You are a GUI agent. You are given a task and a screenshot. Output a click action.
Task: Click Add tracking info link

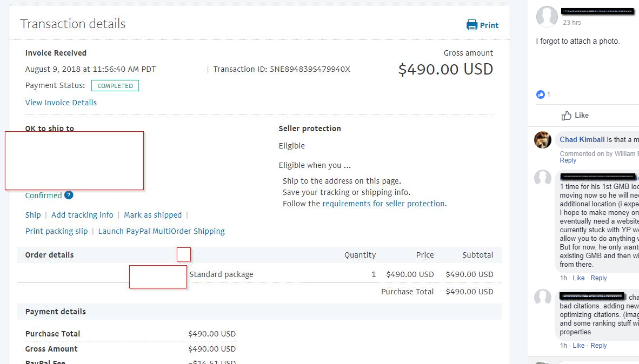coord(82,215)
